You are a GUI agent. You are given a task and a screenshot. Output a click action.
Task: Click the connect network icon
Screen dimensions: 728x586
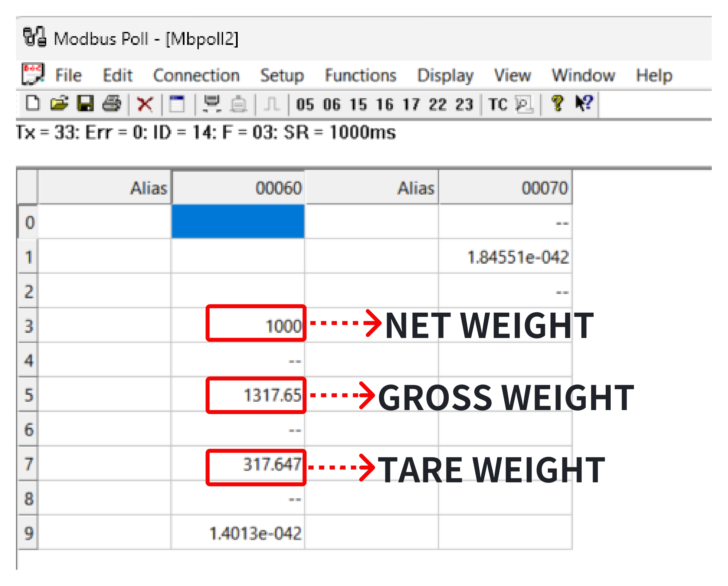(212, 104)
